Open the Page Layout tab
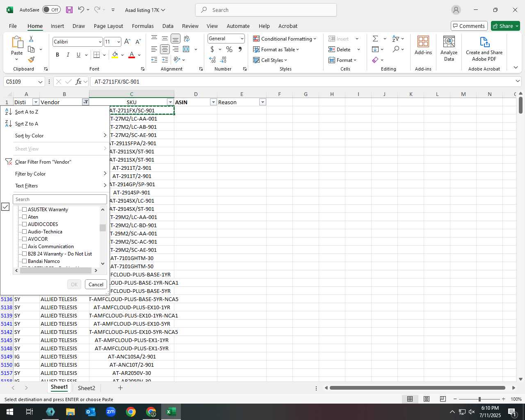 (108, 26)
